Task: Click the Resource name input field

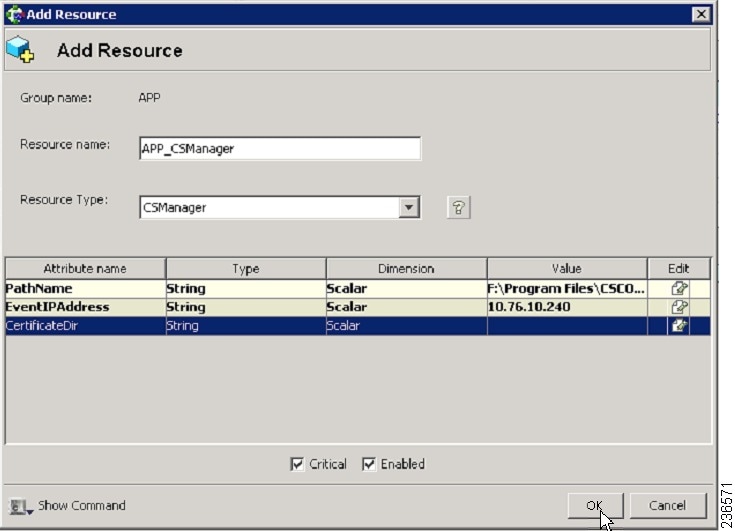Action: tap(280, 149)
